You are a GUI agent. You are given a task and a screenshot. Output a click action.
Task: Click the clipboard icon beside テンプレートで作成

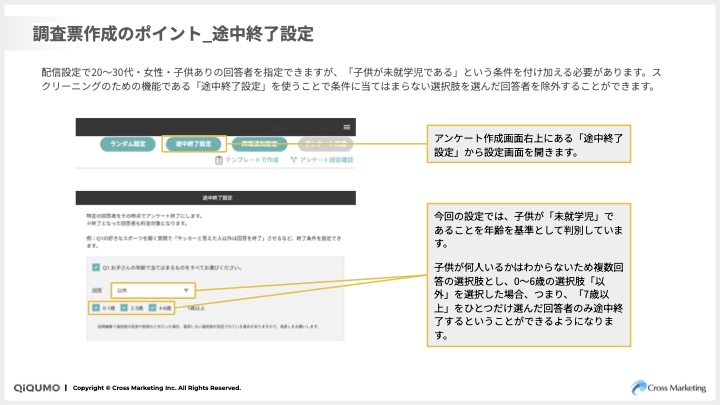pyautogui.click(x=220, y=160)
